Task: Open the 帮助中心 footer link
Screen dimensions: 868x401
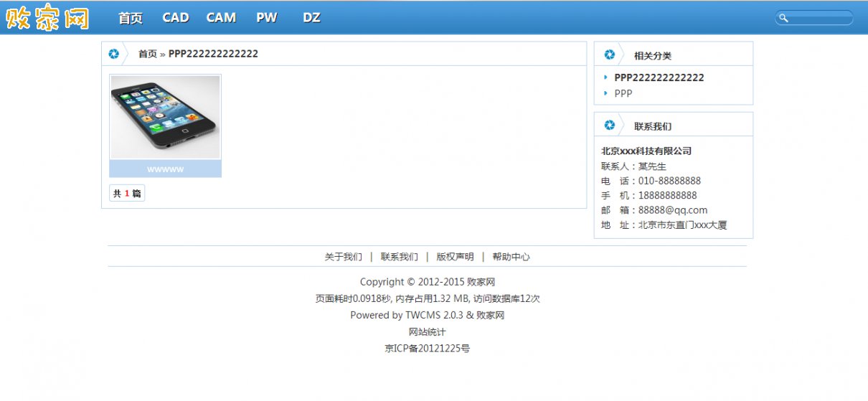Action: pyautogui.click(x=511, y=257)
